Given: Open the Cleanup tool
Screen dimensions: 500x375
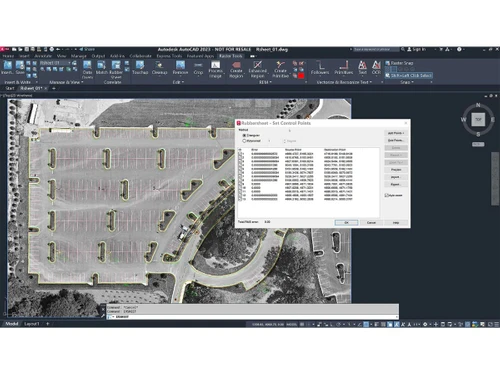Looking at the screenshot, I should point(159,68).
